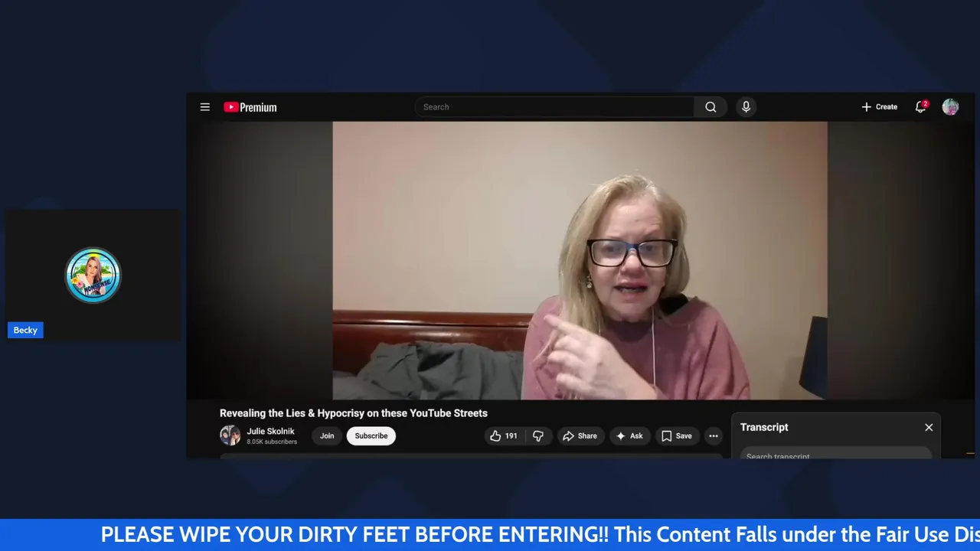Click the video player area
The height and width of the screenshot is (551, 980).
(x=580, y=260)
